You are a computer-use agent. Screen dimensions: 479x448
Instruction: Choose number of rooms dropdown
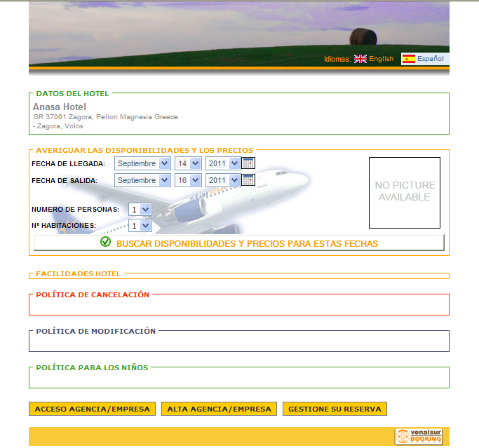pyautogui.click(x=140, y=226)
